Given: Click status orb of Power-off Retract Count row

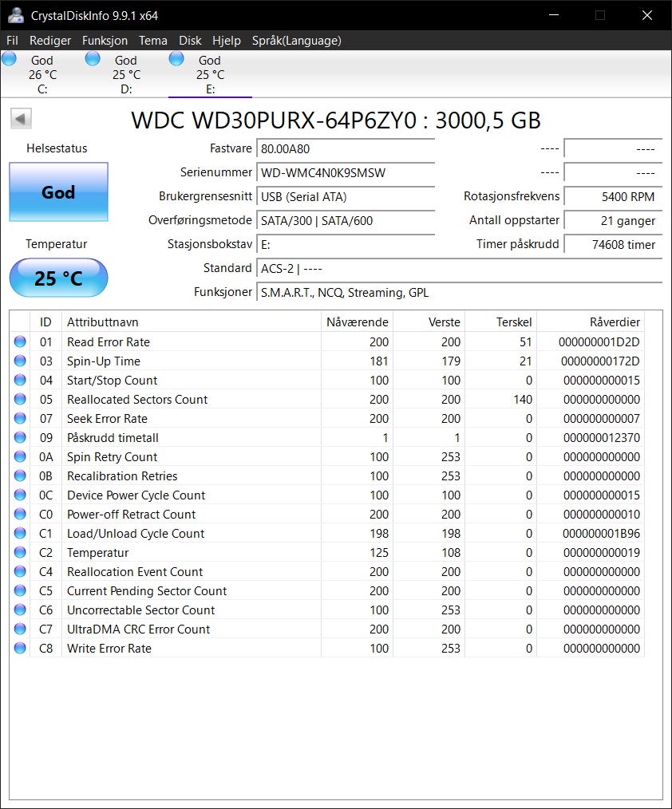Looking at the screenshot, I should (20, 513).
